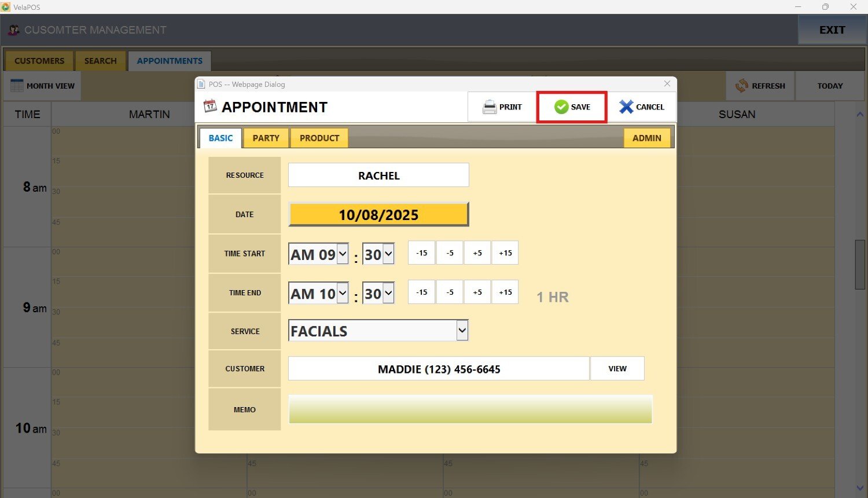Click the Refresh arrows icon
Screen dimensions: 868x498
click(x=742, y=86)
